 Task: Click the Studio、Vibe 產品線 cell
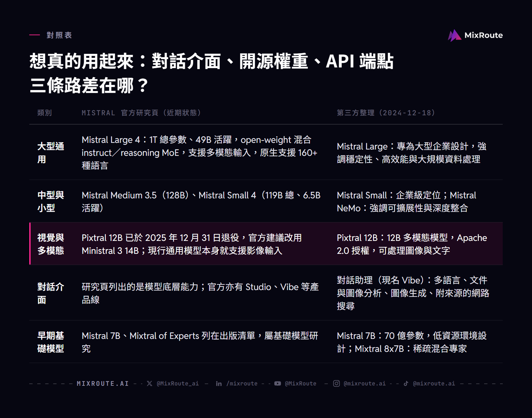(200, 293)
